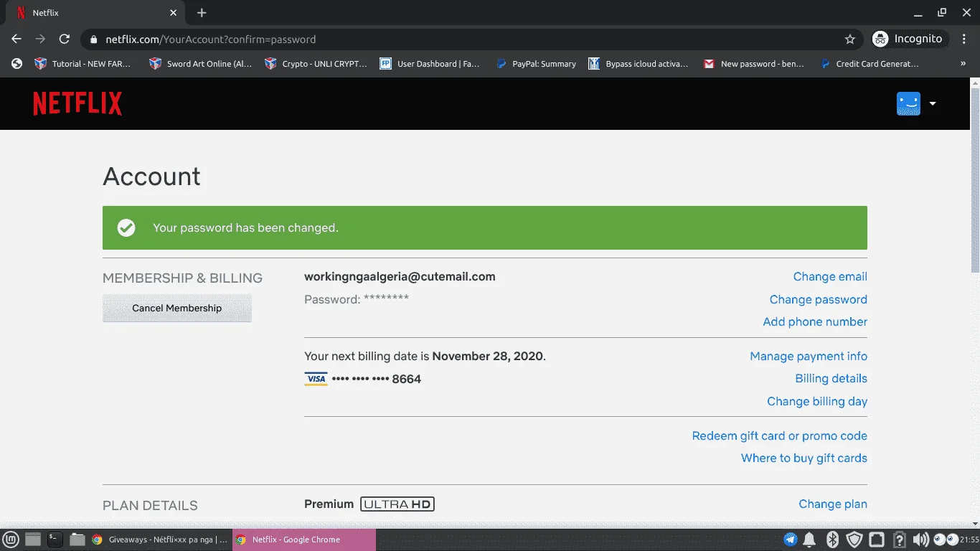980x551 pixels.
Task: Open the network connection tray icon
Action: [877, 540]
